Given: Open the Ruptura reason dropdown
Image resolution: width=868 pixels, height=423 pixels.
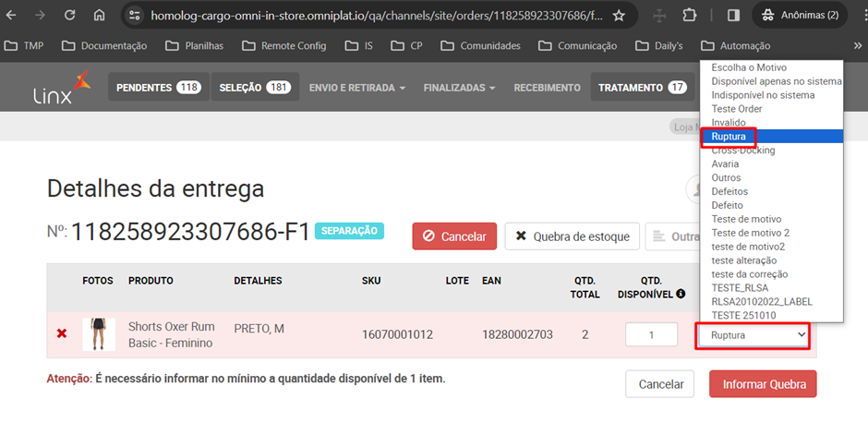Looking at the screenshot, I should click(753, 334).
